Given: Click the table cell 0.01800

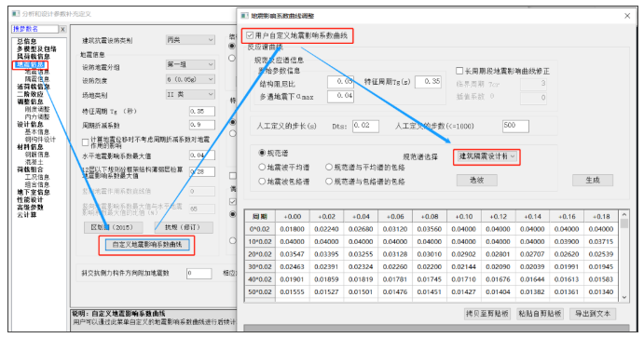Looking at the screenshot, I should [292, 229].
